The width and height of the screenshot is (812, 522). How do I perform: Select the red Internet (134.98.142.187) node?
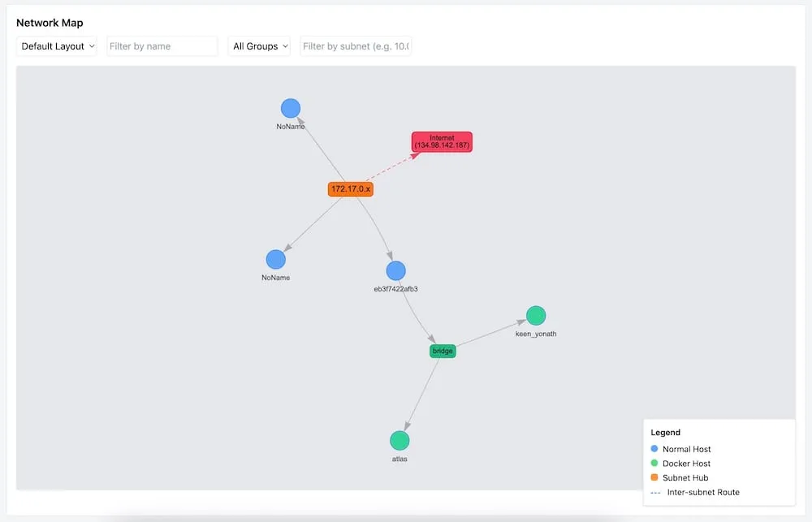tap(442, 142)
